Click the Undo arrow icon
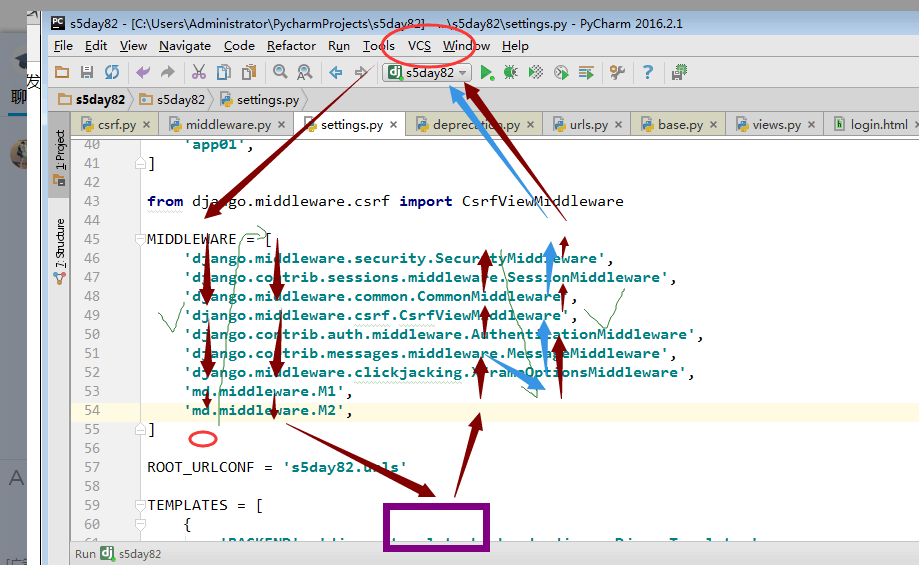Image resolution: width=919 pixels, height=565 pixels. [142, 72]
